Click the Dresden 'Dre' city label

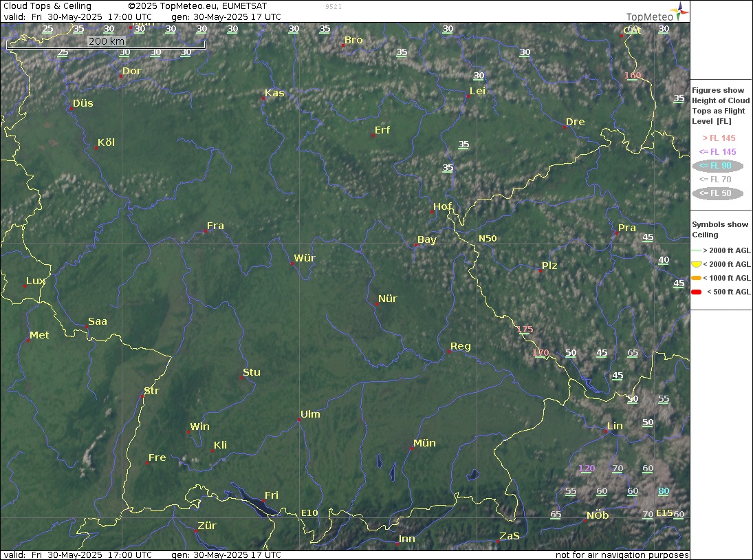pyautogui.click(x=575, y=122)
